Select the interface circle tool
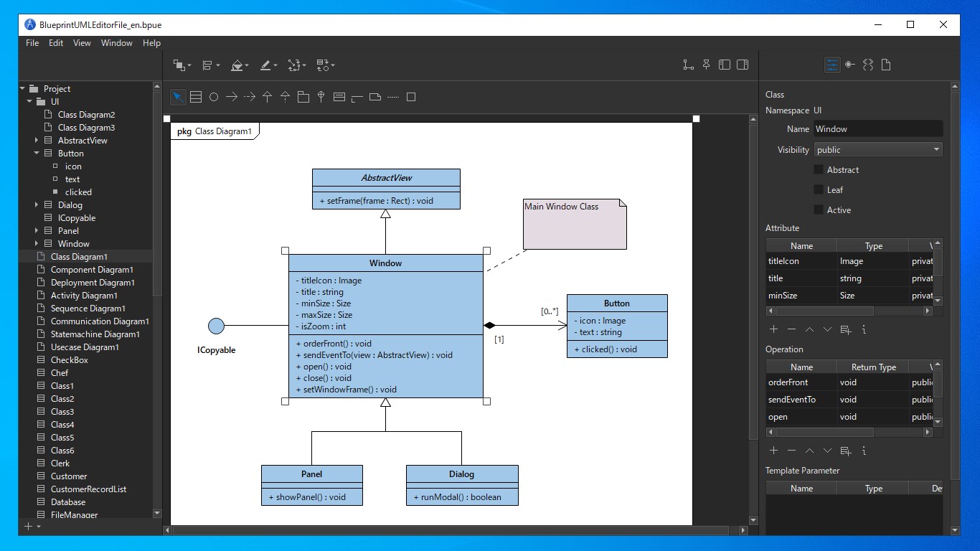This screenshot has height=551, width=980. [213, 96]
